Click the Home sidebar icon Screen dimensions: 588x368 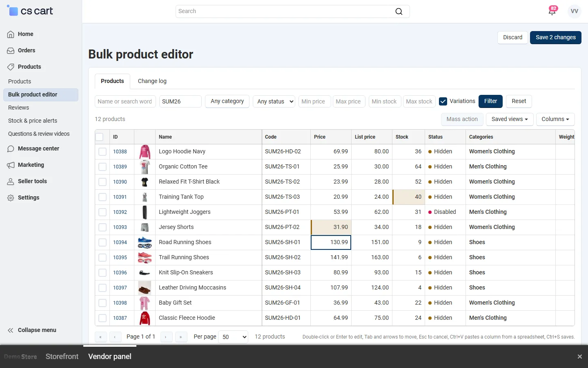point(11,34)
